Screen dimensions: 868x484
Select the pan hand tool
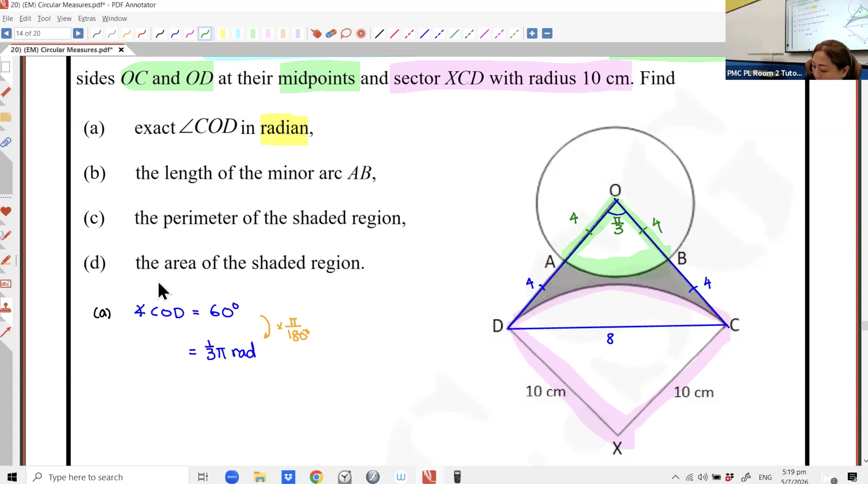(x=316, y=34)
